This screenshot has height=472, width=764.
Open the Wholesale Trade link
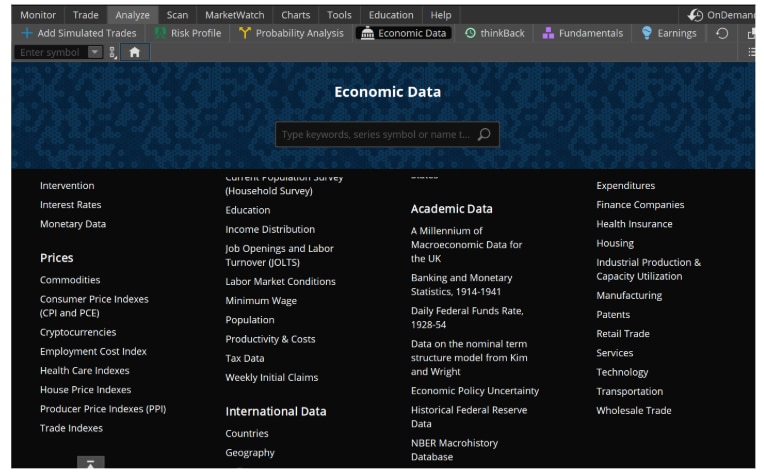click(633, 410)
